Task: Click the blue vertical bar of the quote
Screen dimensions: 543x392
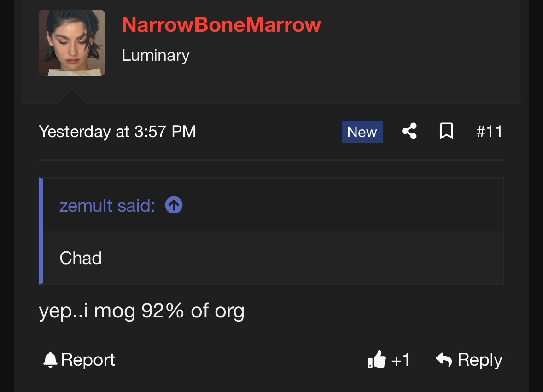Action: click(41, 231)
